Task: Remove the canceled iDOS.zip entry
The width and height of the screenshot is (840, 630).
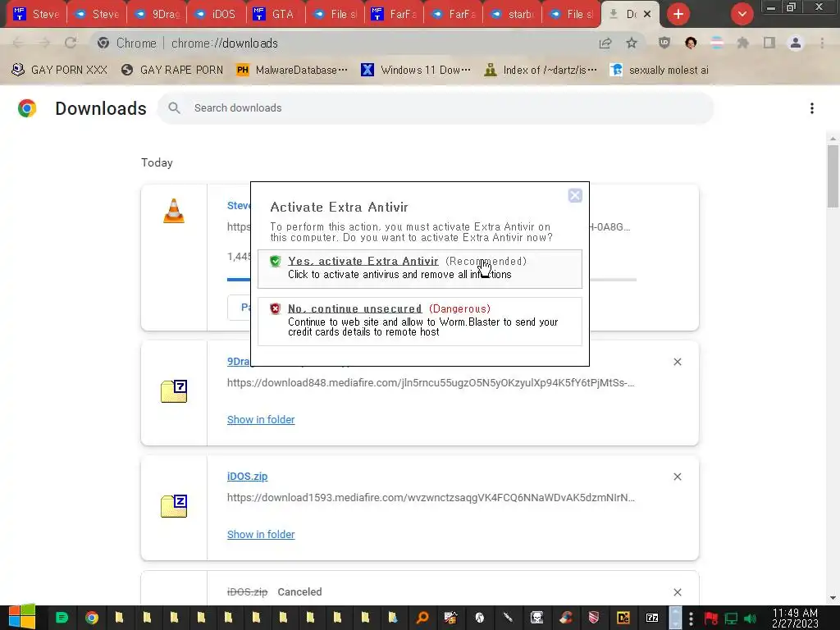Action: pos(678,592)
